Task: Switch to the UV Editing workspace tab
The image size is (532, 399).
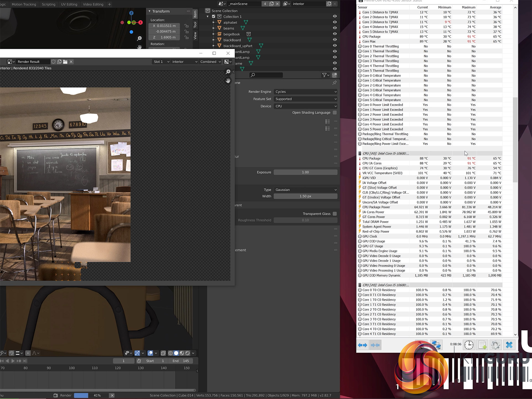Action: point(69,4)
